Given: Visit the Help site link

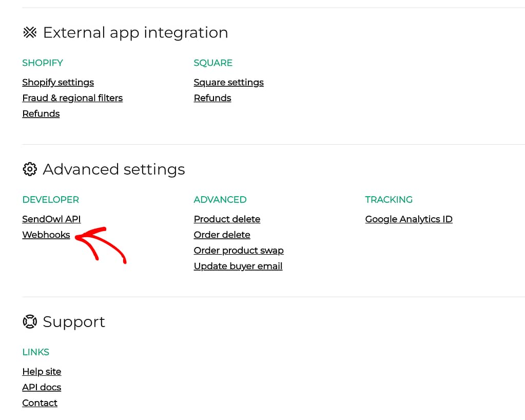Looking at the screenshot, I should tap(42, 372).
